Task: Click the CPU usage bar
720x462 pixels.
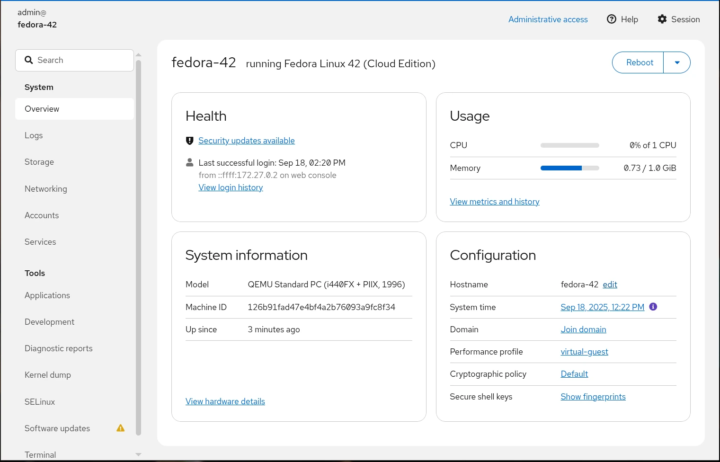Action: click(x=570, y=145)
